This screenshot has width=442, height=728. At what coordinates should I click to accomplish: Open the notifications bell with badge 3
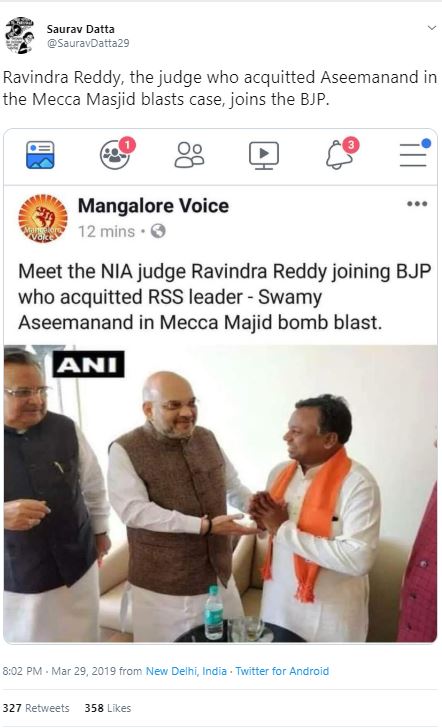[342, 153]
